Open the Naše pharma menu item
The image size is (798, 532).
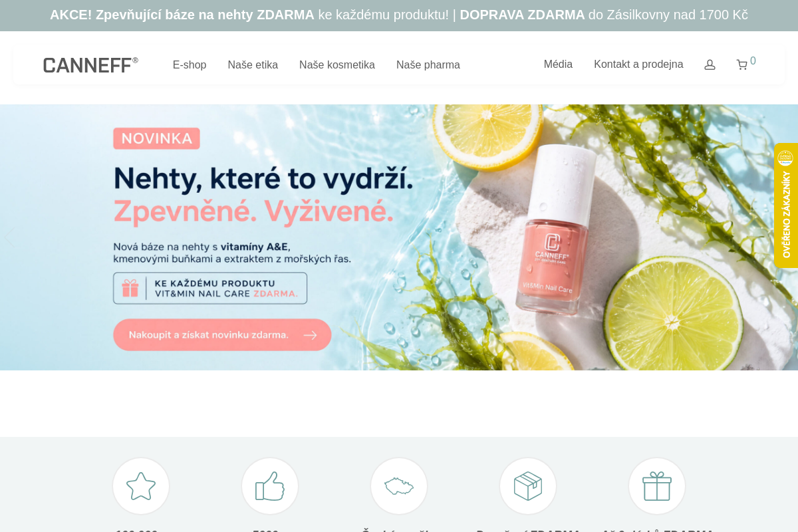(428, 65)
